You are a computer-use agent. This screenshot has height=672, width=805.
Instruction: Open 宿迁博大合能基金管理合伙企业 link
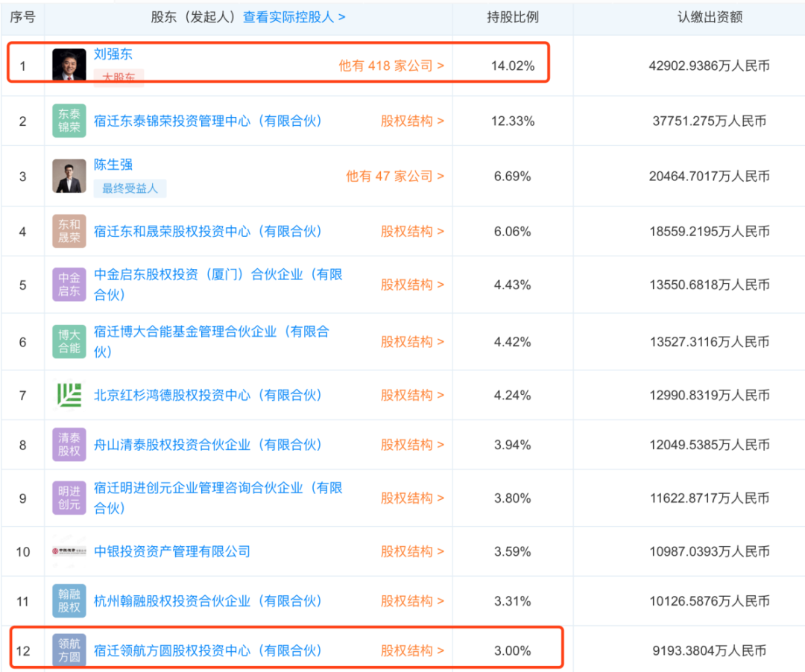[212, 342]
